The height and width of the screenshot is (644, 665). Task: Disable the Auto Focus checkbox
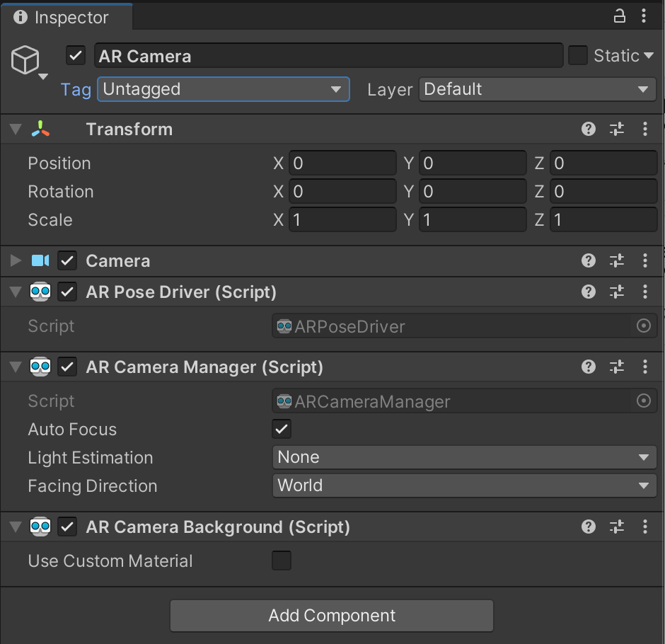tap(282, 429)
